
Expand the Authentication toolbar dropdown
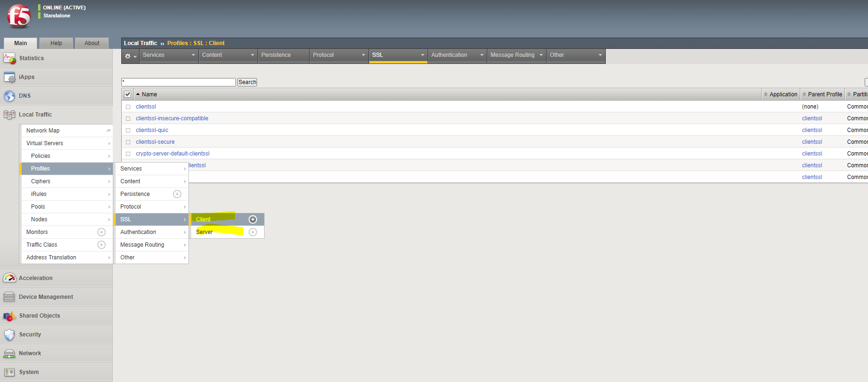457,55
